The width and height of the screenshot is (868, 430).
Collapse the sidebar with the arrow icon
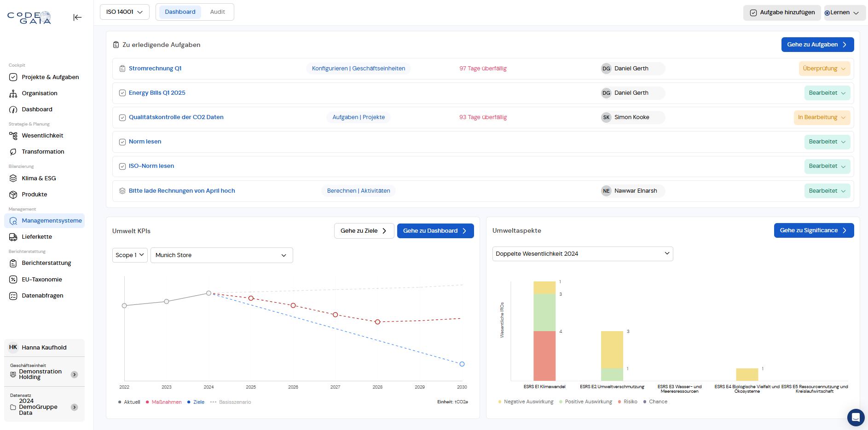tap(77, 17)
